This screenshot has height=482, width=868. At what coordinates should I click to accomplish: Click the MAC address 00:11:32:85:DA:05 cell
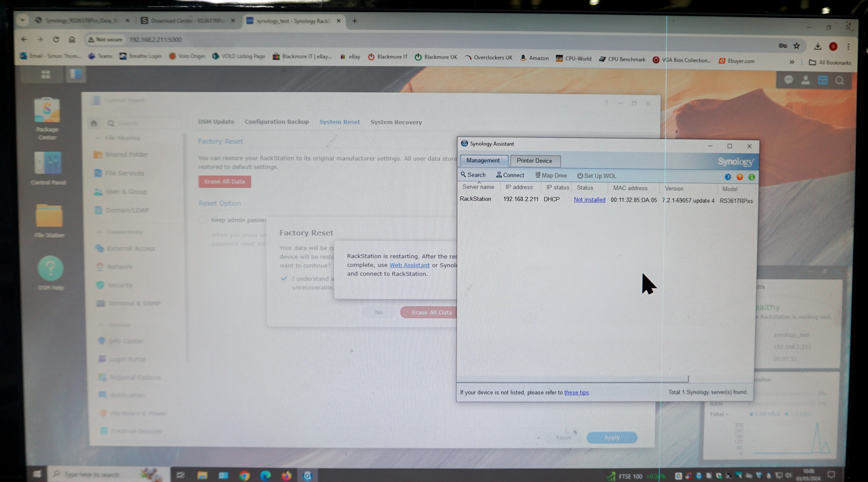(x=634, y=200)
